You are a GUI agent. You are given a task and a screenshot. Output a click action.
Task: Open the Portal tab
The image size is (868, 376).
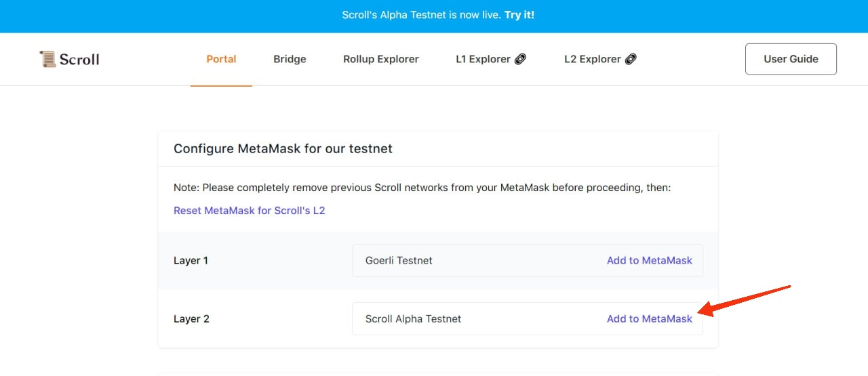pyautogui.click(x=221, y=59)
